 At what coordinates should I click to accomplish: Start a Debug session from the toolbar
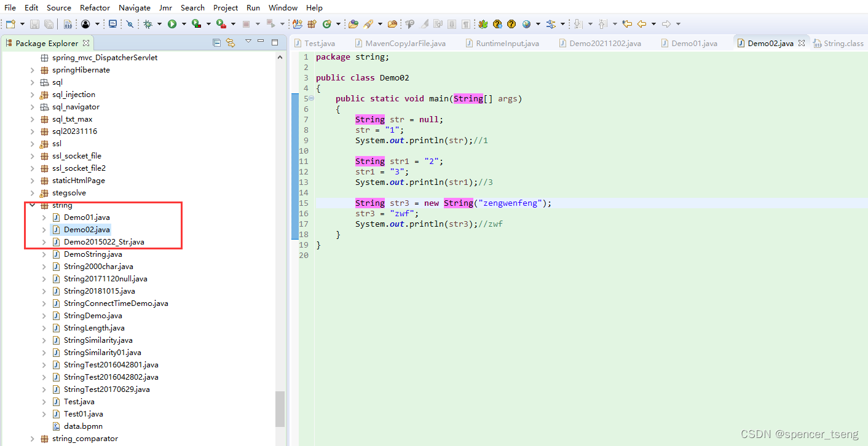[x=149, y=23]
